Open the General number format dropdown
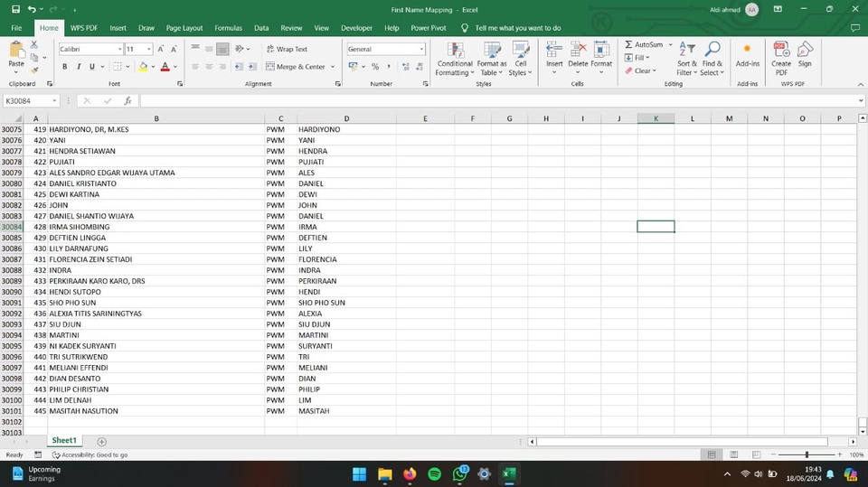 [422, 50]
